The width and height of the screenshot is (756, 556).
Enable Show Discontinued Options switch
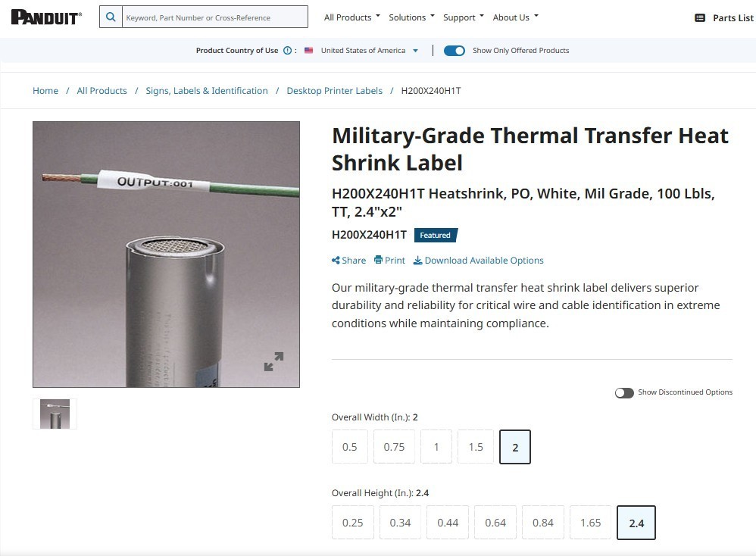pos(624,392)
